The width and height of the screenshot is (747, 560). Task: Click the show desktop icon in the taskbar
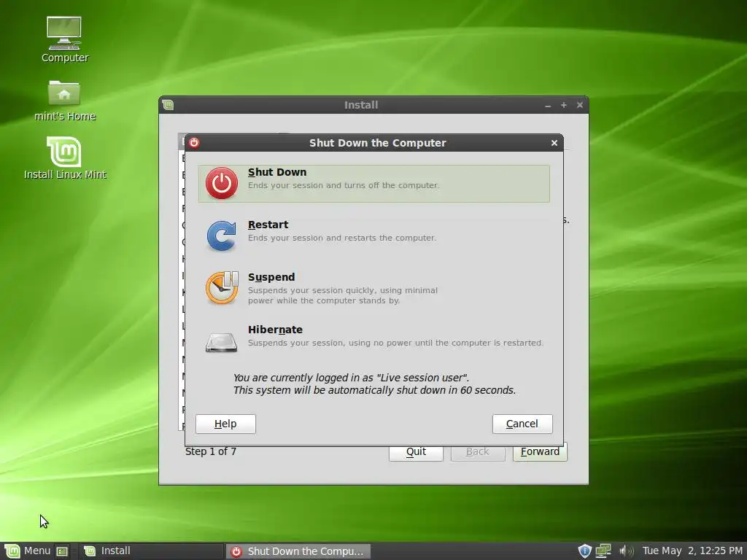pos(62,551)
